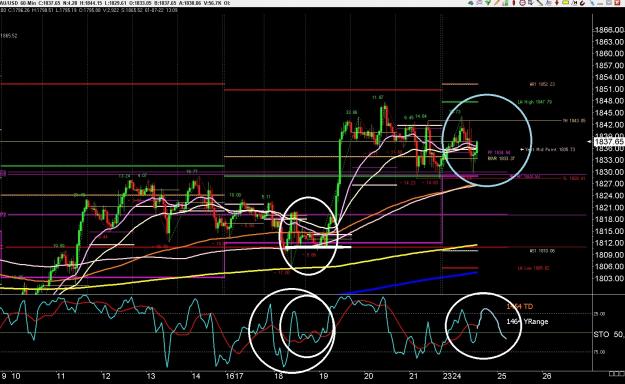
Task: Select the diagonal line drawing tool
Action: pyautogui.click(x=539, y=3)
